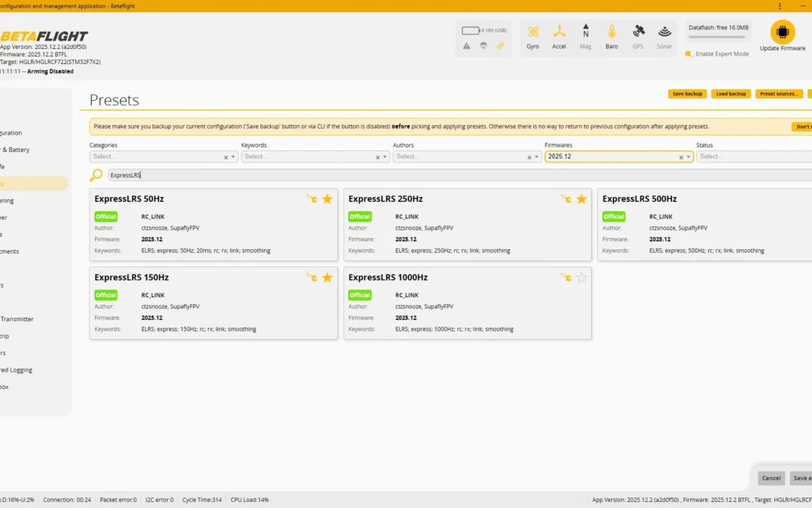Image resolution: width=812 pixels, height=508 pixels.
Task: Click the Accel sensor icon
Action: coord(559,32)
